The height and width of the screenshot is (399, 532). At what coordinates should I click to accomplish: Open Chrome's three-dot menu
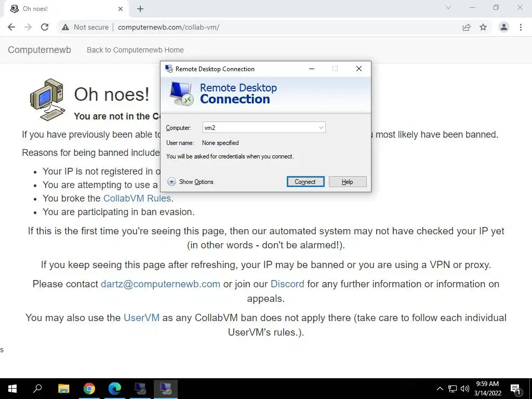(x=521, y=27)
